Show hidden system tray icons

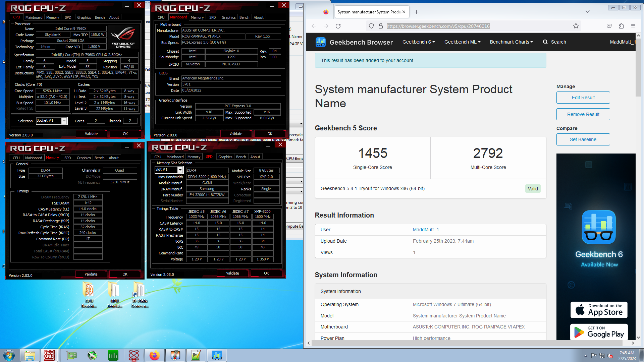(x=586, y=356)
